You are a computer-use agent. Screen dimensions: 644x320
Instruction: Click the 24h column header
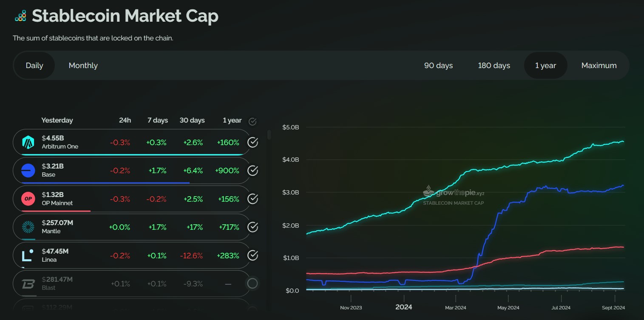click(x=125, y=120)
